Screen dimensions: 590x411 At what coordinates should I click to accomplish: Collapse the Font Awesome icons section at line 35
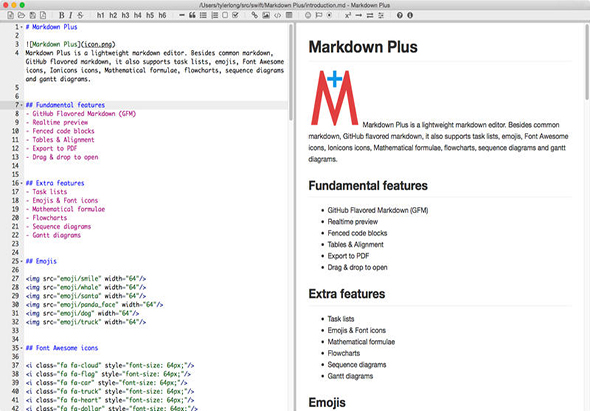pyautogui.click(x=21, y=348)
